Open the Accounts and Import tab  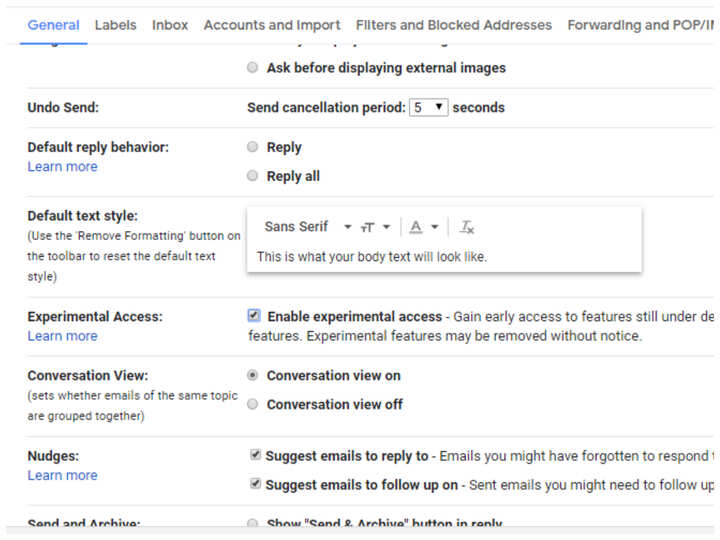[x=272, y=25]
